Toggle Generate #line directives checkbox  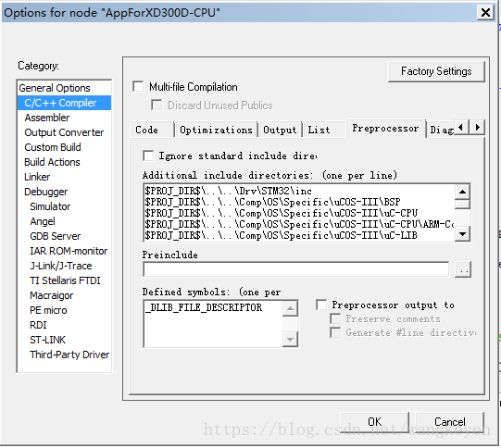(x=335, y=332)
